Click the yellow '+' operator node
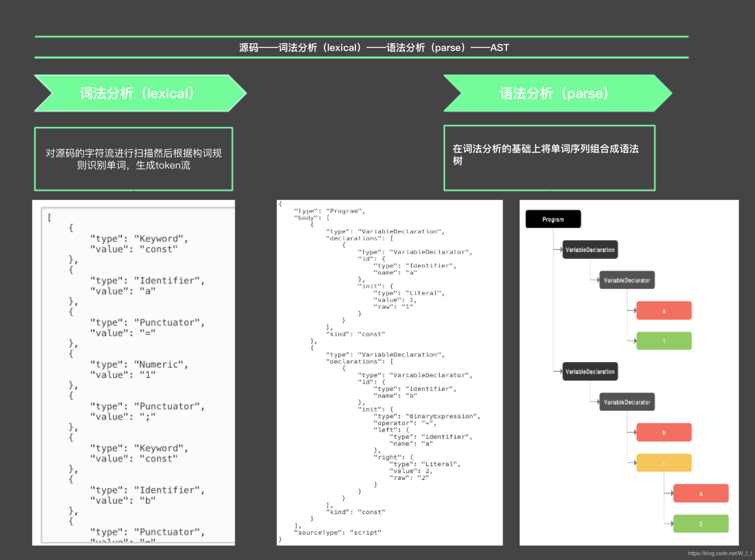This screenshot has height=560, width=755. (664, 463)
